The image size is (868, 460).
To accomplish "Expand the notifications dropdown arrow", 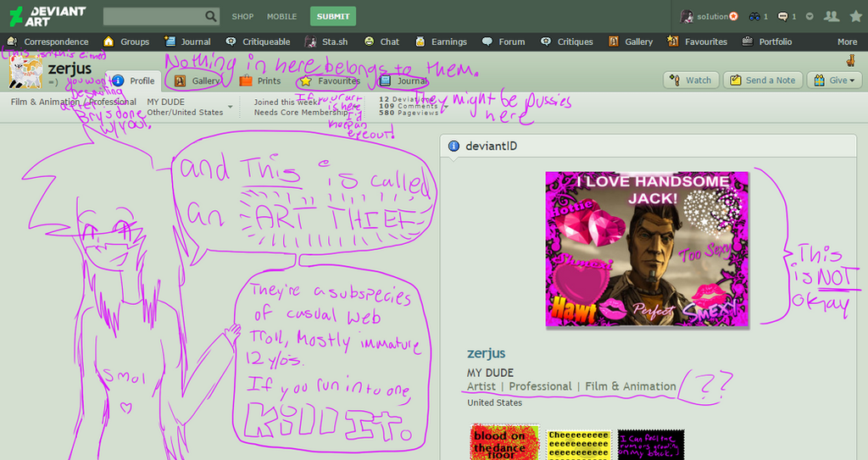I will pyautogui.click(x=810, y=17).
